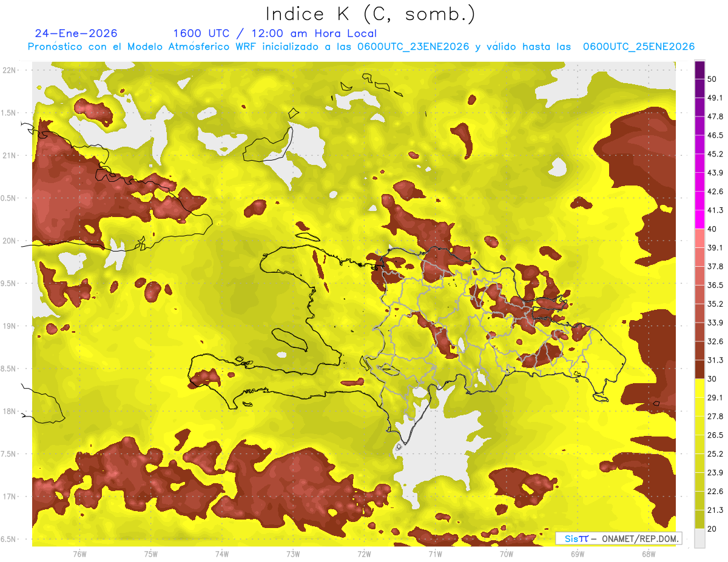Click the color bar value "27.8"
Image resolution: width=728 pixels, height=562 pixels.
coord(715,416)
